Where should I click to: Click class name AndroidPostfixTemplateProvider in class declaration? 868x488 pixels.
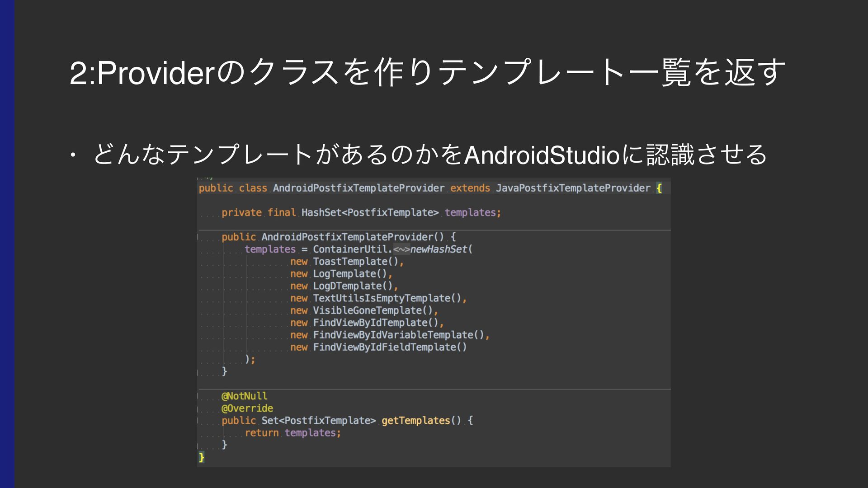[x=359, y=188]
